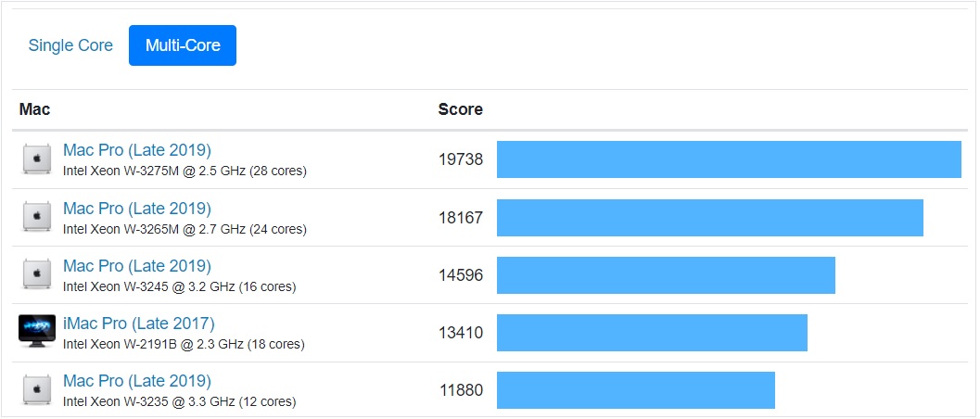Open the iMac Pro (Late 2017) link

[138, 324]
